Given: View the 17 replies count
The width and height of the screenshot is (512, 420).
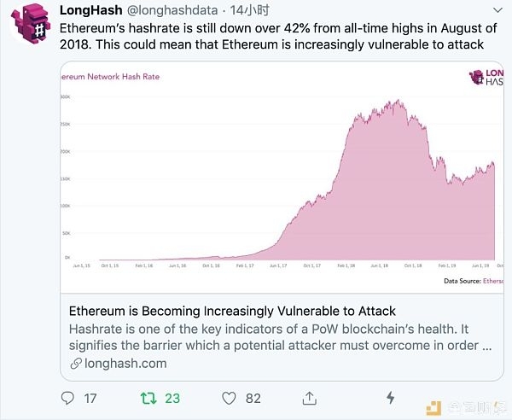Looking at the screenshot, I should pyautogui.click(x=90, y=399).
